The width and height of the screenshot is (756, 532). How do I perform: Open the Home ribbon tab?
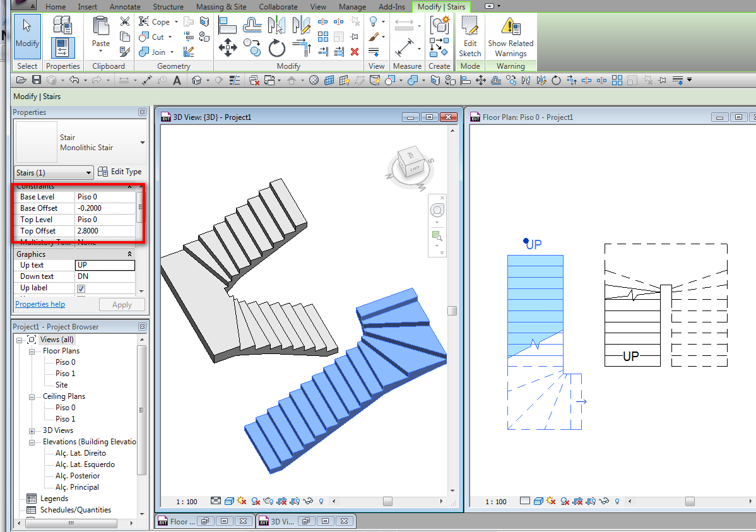click(x=56, y=7)
